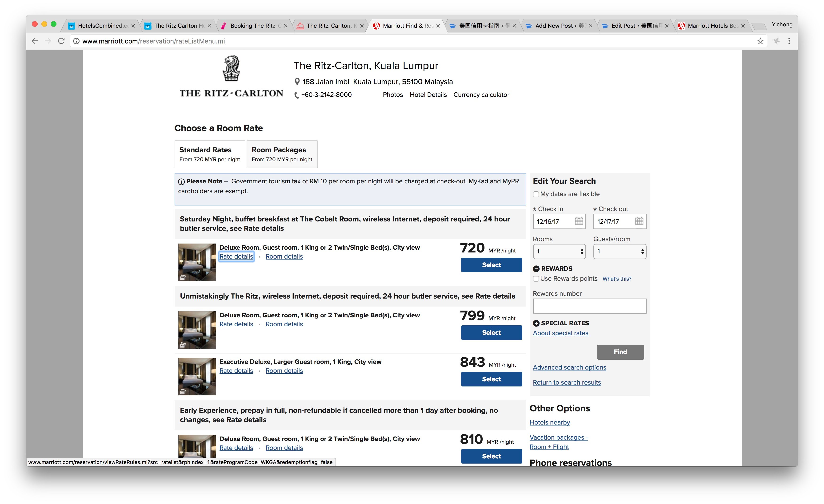
Task: Open the Check out calendar icon
Action: 639,221
